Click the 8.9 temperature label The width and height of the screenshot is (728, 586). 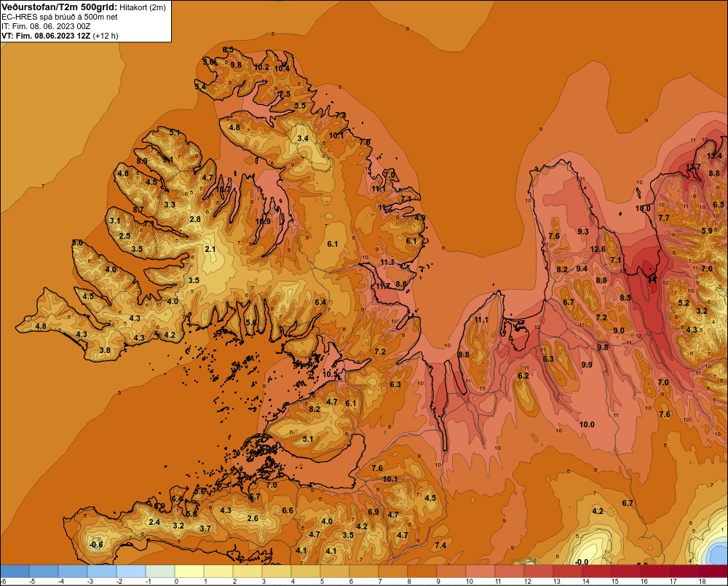click(142, 161)
